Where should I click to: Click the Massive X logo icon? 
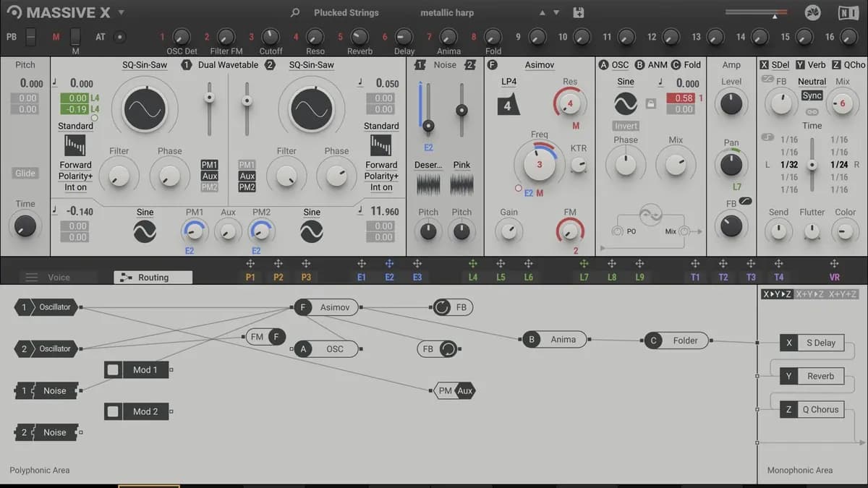click(14, 13)
